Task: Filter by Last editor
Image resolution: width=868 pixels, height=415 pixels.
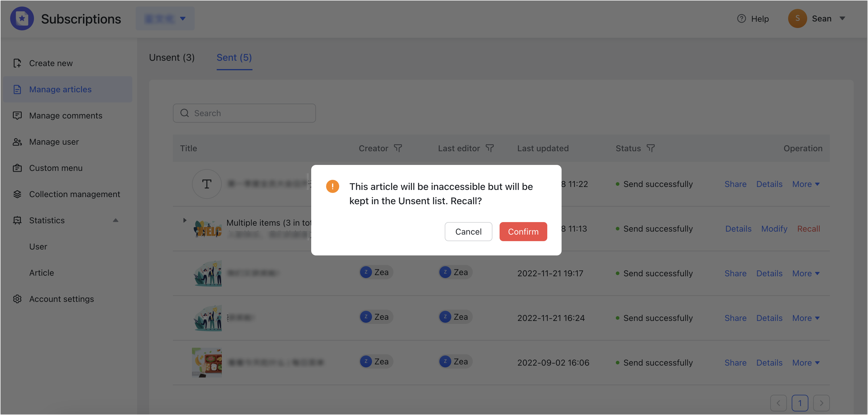Action: pos(490,148)
